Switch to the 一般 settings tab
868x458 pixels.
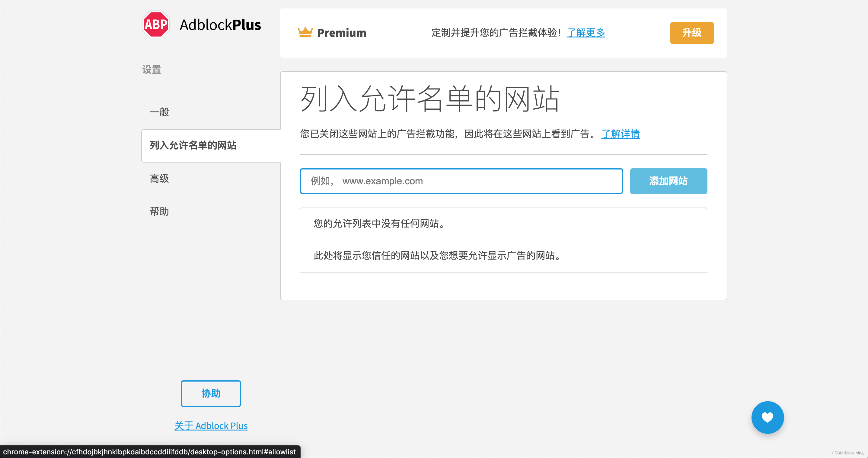point(159,112)
